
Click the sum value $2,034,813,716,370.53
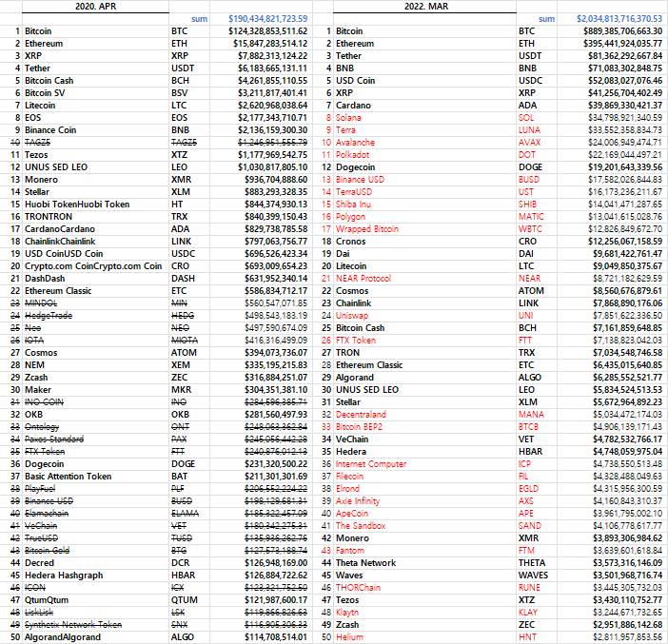pos(619,19)
